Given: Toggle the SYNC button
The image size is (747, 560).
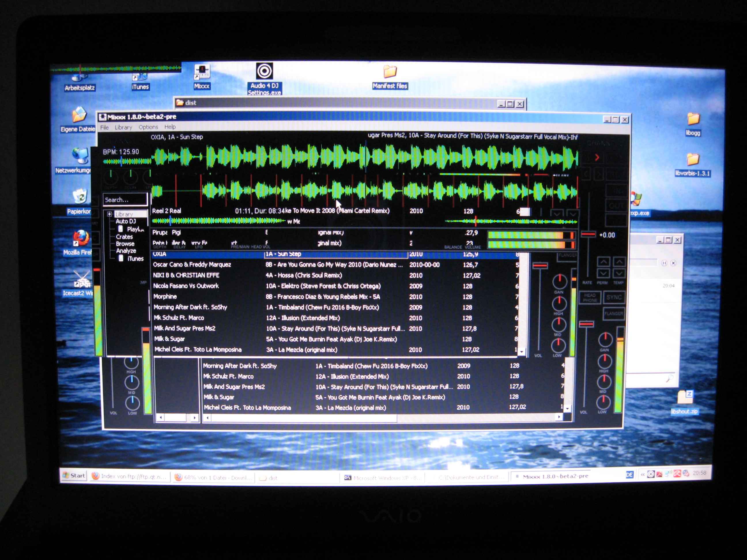Looking at the screenshot, I should [614, 297].
